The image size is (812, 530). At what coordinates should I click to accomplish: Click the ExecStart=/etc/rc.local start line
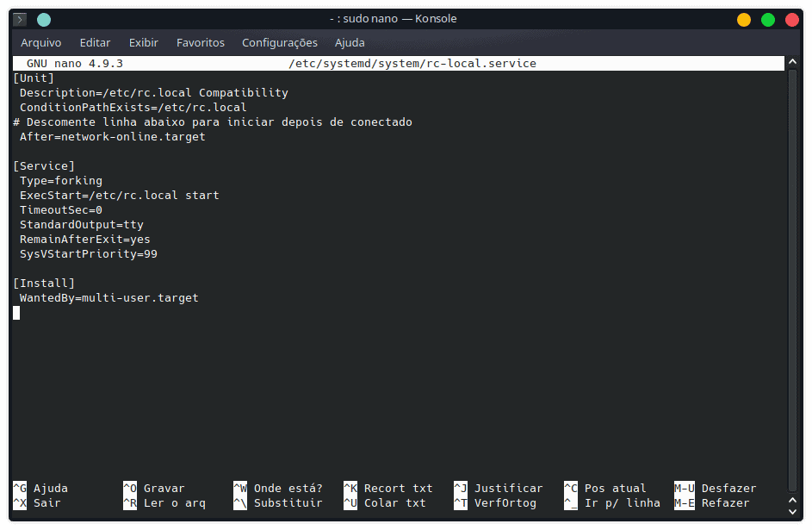point(120,196)
